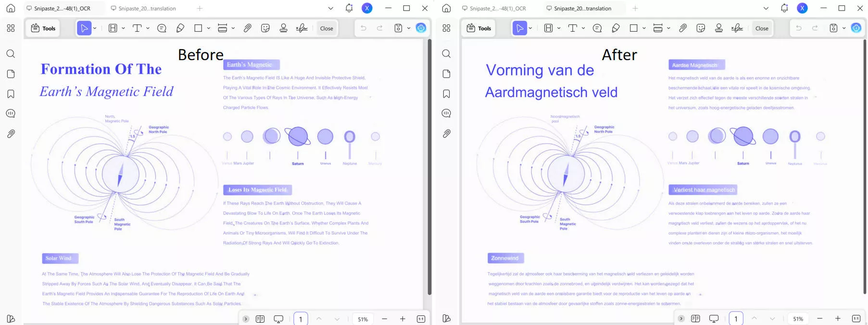Open the stamp tool in left window
Image resolution: width=868 pixels, height=325 pixels.
(284, 28)
